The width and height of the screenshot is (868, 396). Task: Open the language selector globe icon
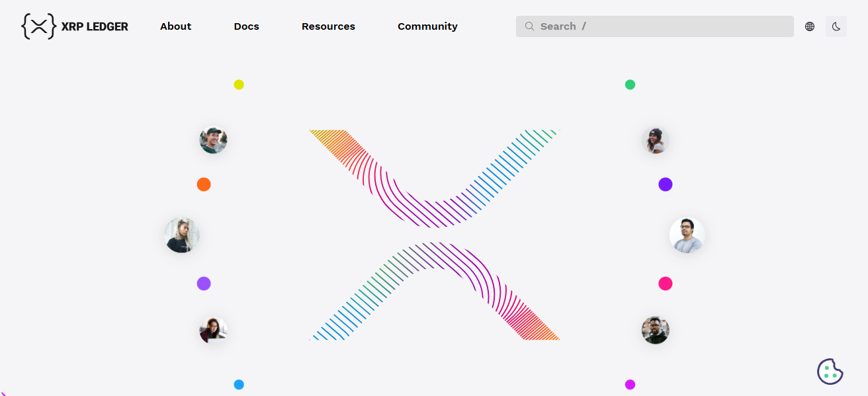[x=810, y=26]
